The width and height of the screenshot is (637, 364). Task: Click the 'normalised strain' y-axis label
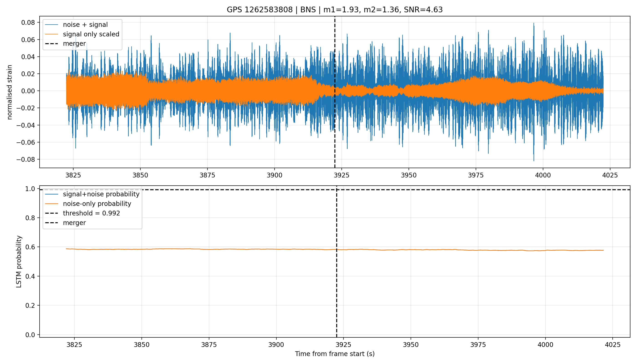(10, 92)
